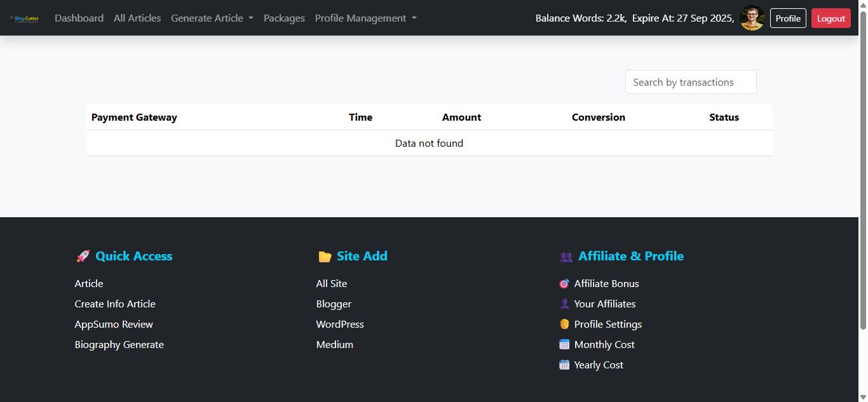Image resolution: width=868 pixels, height=402 pixels.
Task: Click the folder icon beside Site Add
Action: point(325,257)
